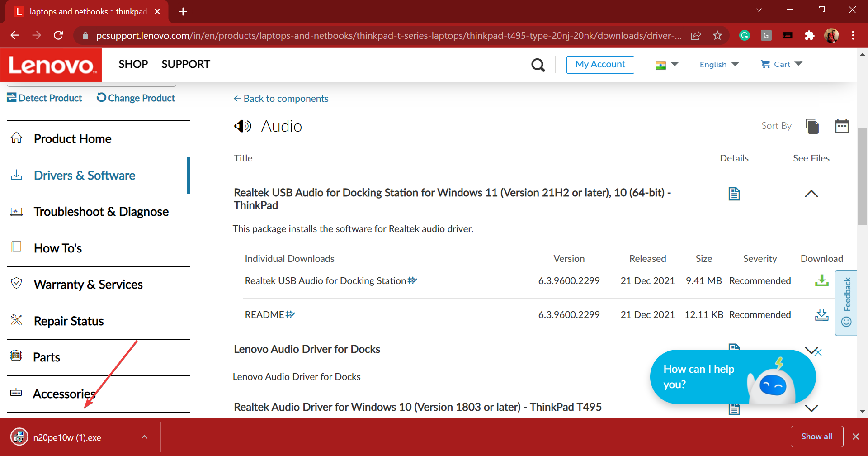
Task: Open the site search magnifier
Action: click(538, 65)
